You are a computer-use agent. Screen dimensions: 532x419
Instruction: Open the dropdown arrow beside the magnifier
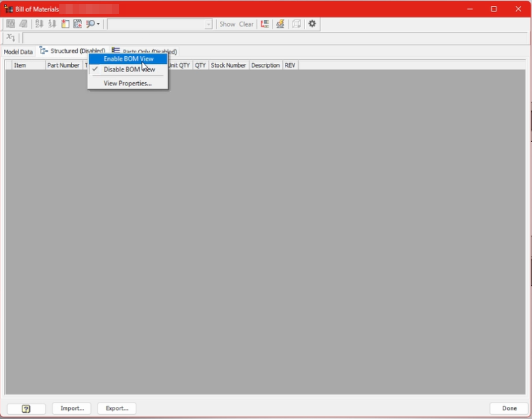[98, 24]
